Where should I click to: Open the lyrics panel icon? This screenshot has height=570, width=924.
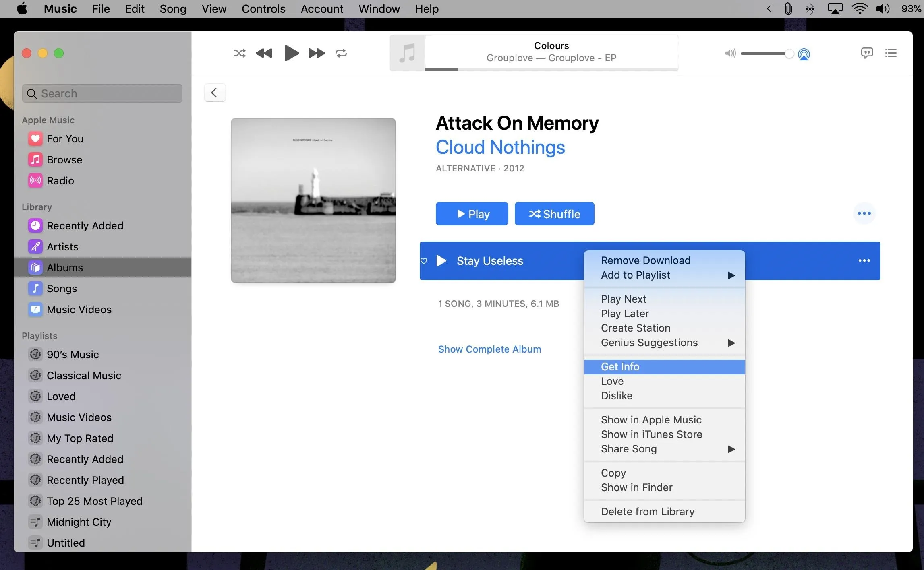click(867, 53)
